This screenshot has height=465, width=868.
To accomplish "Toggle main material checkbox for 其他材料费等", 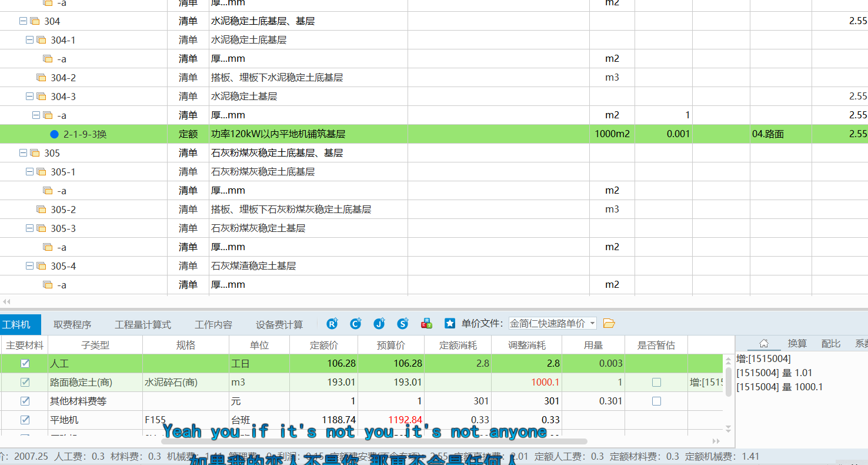I will coord(25,401).
